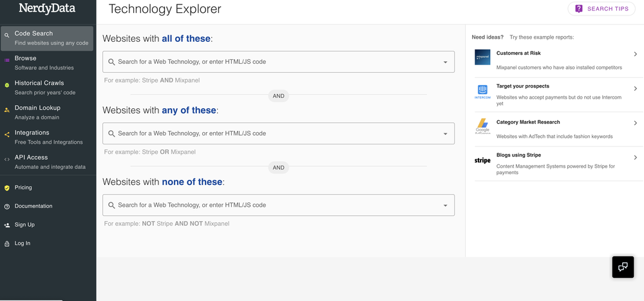Click the Integrations share icon
Image resolution: width=644 pixels, height=301 pixels.
tap(6, 135)
